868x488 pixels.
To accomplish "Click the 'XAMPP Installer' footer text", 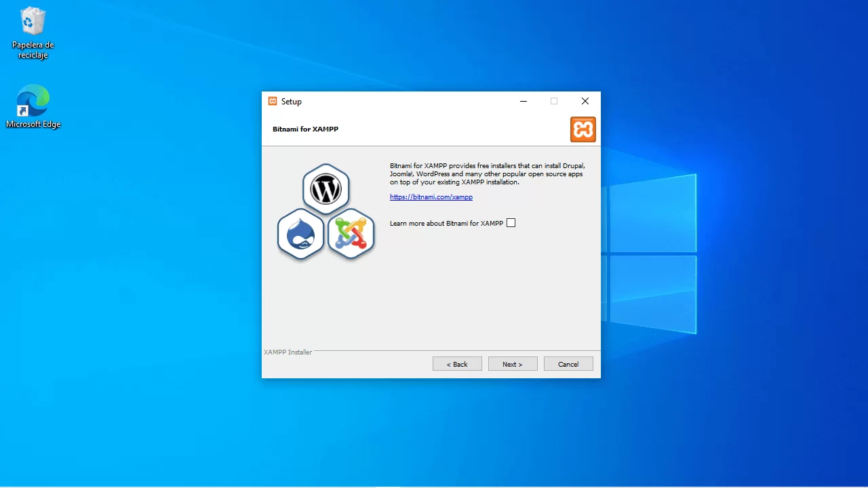I will coord(288,352).
